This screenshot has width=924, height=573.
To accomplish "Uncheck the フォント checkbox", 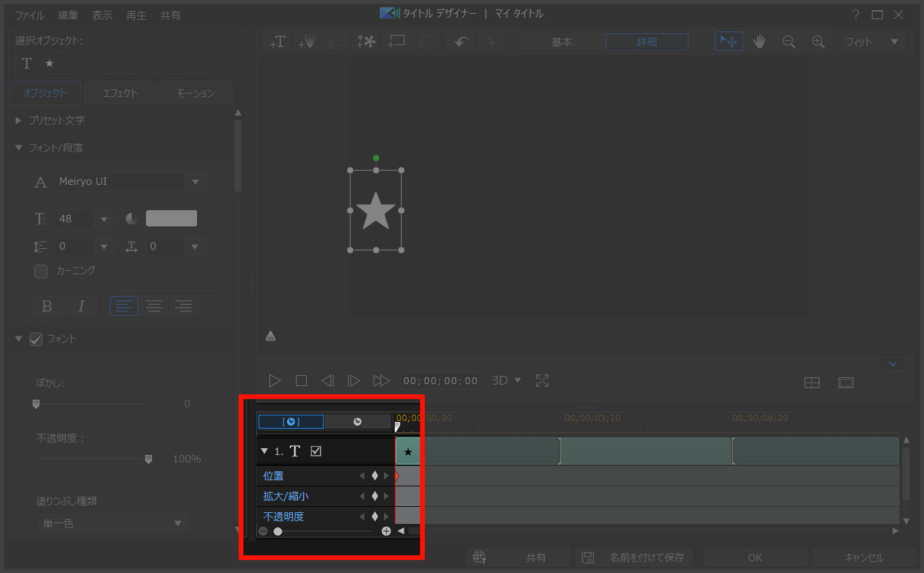I will pos(36,339).
